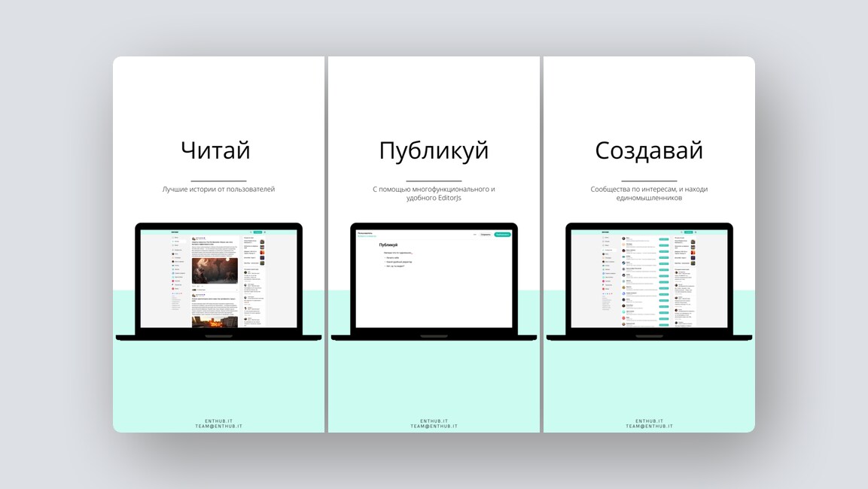Screen dimensions: 868x489
Task: Open the Читай laptop feed screenshot
Action: point(218,279)
